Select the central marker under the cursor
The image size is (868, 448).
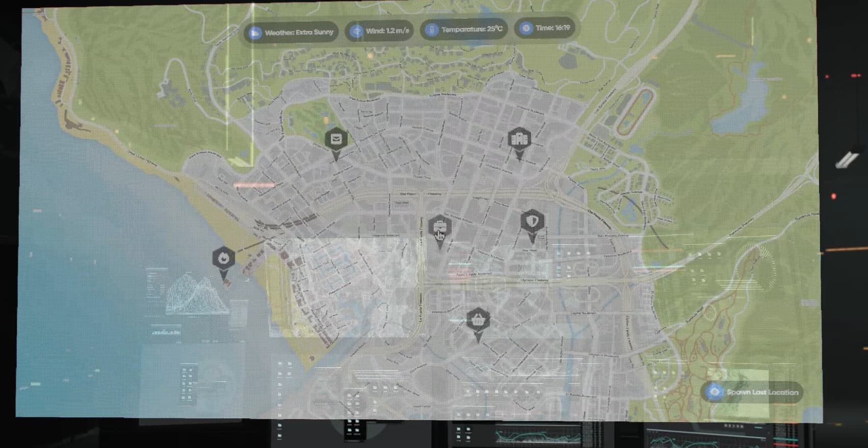(439, 231)
